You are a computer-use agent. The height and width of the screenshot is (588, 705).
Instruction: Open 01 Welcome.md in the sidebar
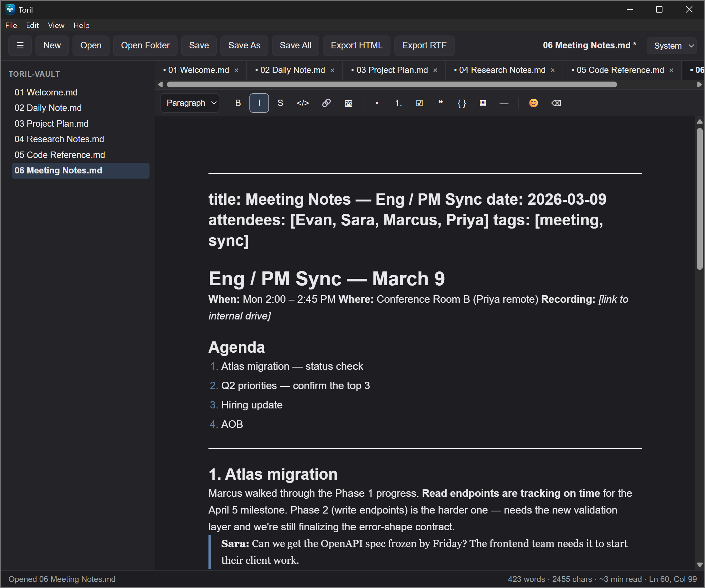point(81,92)
